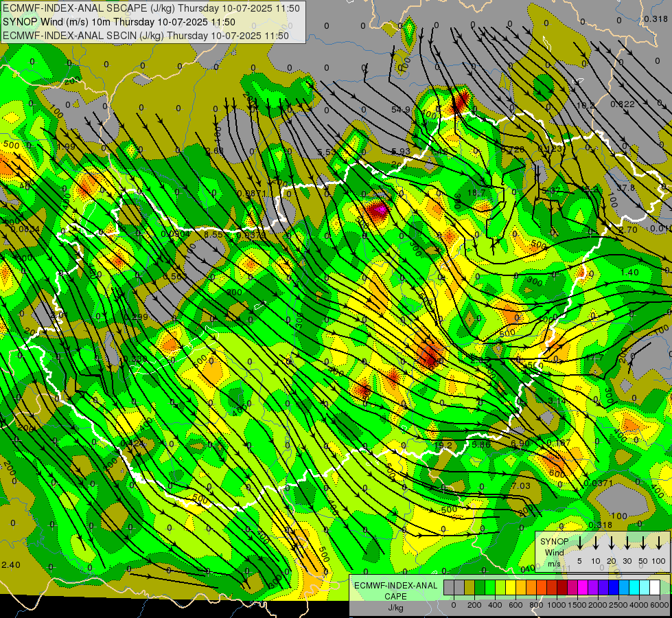Click the 50 m/s wind arrow in legend

pyautogui.click(x=643, y=542)
